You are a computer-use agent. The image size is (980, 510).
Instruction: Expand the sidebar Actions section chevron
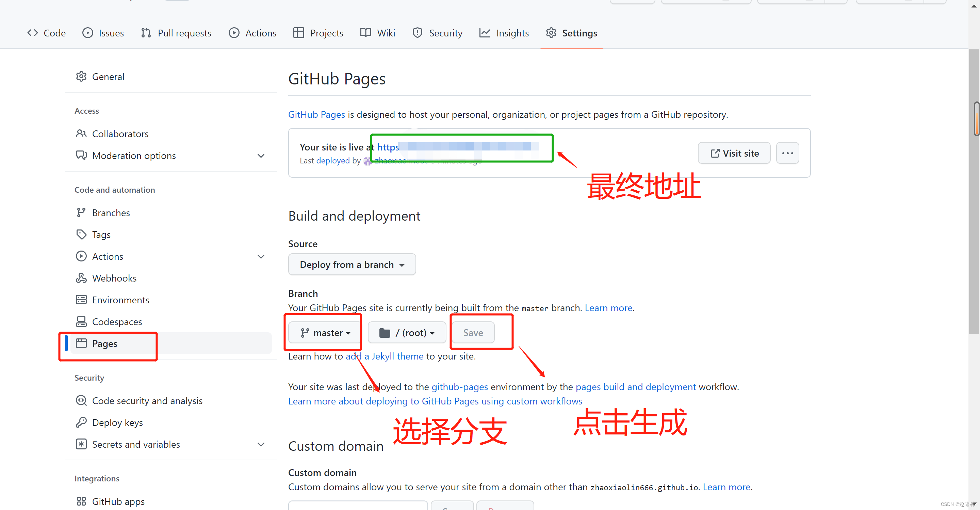point(261,256)
